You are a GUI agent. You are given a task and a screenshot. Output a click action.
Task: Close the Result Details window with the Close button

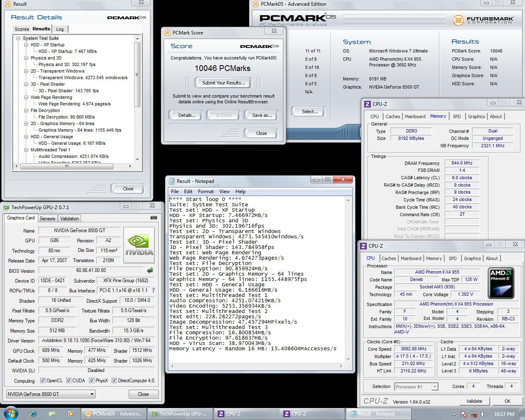(128, 189)
